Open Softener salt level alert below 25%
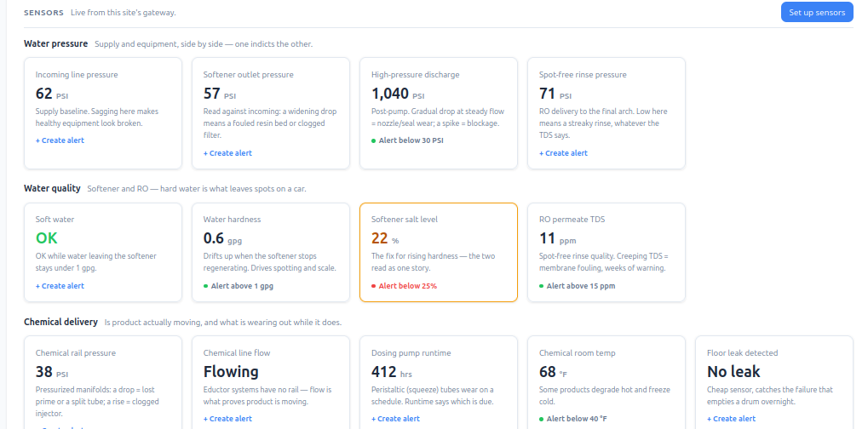Viewport: 868px width, 429px height. click(x=404, y=286)
